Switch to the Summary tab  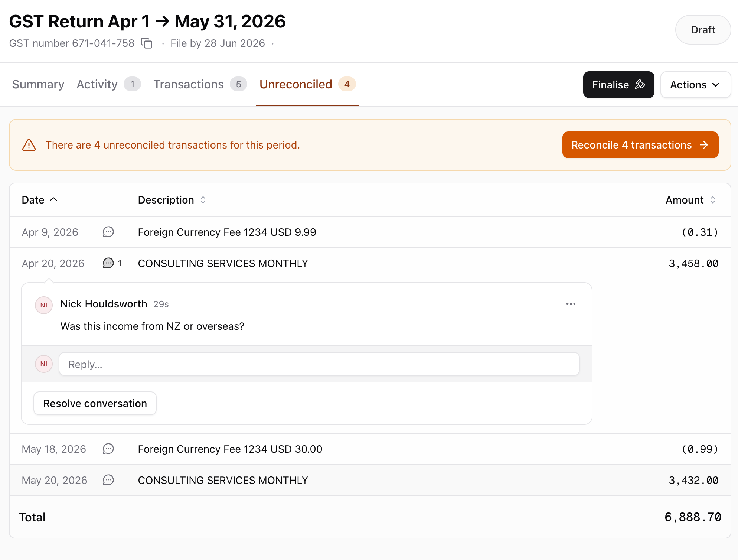tap(38, 84)
